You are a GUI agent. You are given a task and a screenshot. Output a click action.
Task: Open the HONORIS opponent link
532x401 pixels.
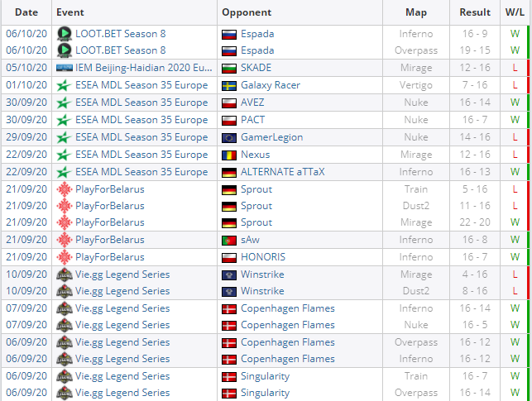[x=264, y=257]
